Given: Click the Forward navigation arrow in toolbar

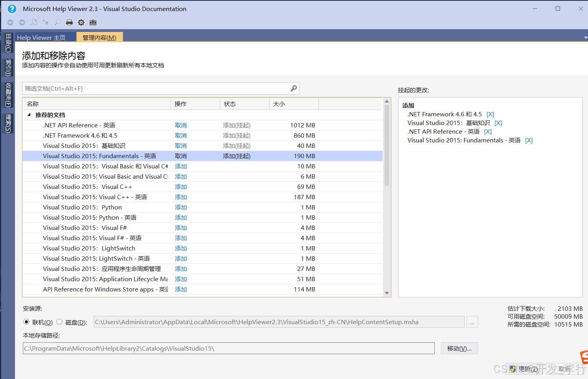Looking at the screenshot, I should pyautogui.click(x=22, y=22).
